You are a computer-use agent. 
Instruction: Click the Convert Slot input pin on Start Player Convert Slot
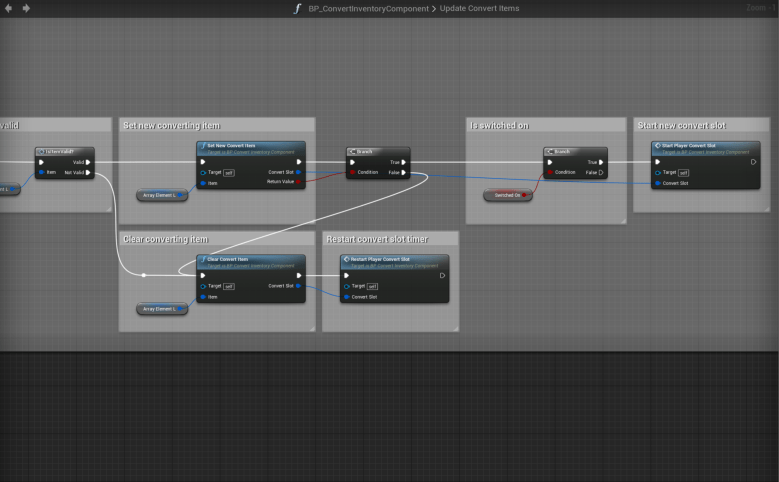click(x=656, y=183)
